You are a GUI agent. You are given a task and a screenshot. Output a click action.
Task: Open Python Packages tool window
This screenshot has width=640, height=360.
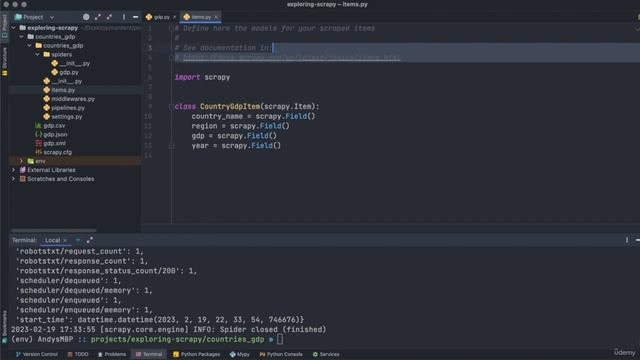[196, 354]
